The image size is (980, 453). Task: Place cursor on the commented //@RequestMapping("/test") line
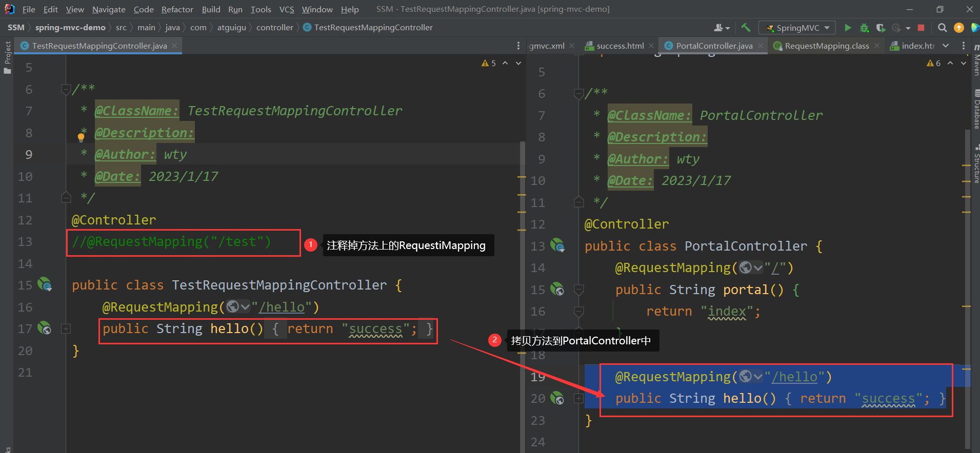[171, 241]
